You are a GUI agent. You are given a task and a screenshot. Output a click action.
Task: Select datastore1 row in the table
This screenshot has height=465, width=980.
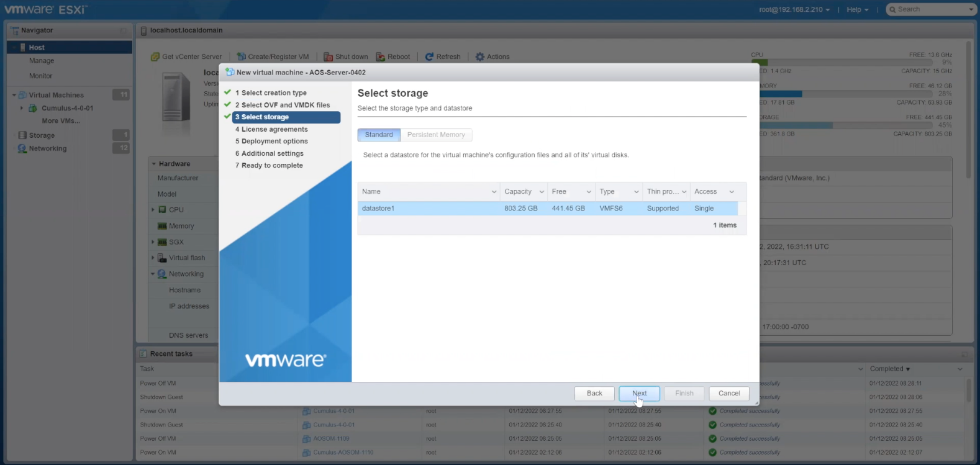click(548, 209)
